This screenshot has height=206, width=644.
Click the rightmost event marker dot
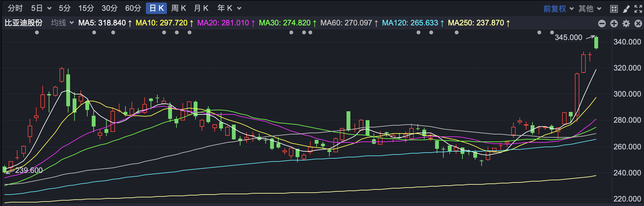coord(552,32)
